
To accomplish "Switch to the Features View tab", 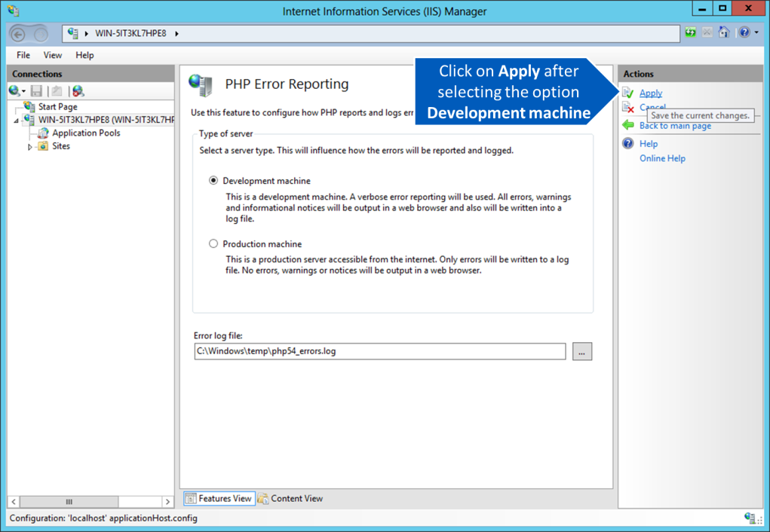I will click(219, 499).
